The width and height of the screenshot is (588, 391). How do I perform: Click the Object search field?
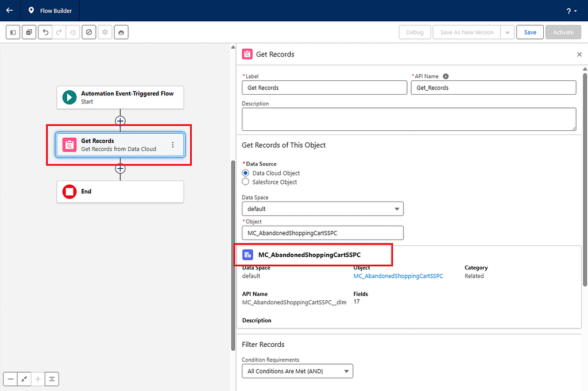pos(323,233)
